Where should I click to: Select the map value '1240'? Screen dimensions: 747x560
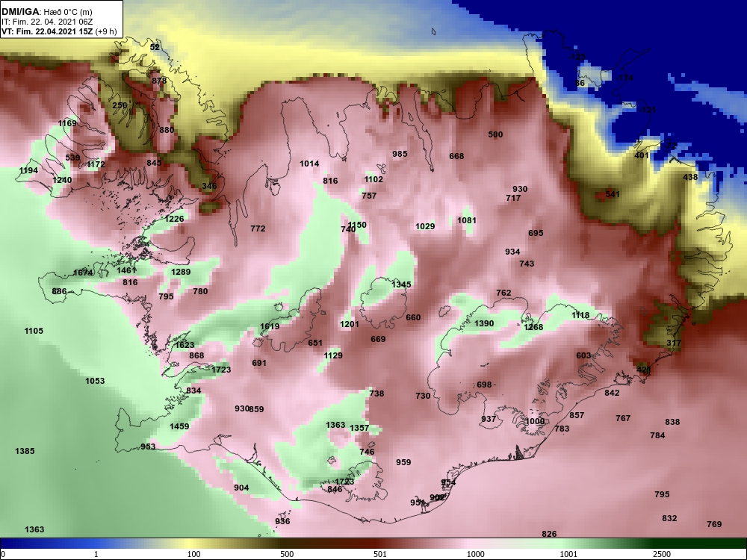click(x=62, y=180)
